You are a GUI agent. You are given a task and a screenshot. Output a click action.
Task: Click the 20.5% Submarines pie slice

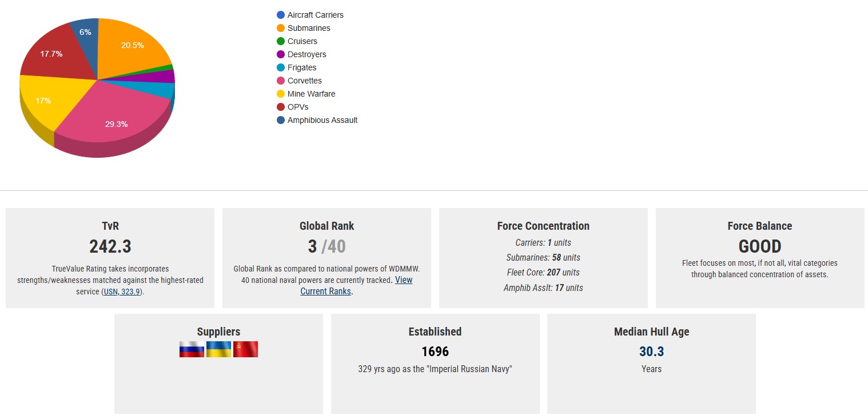133,47
